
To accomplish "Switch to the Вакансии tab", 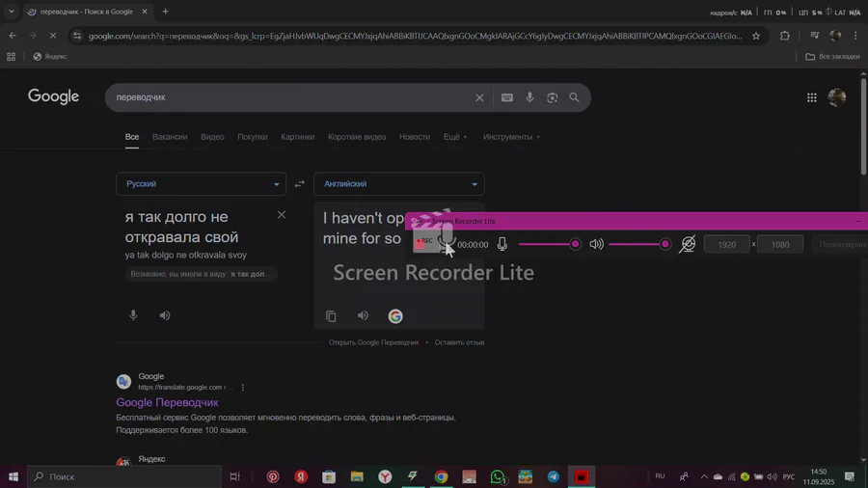I will (170, 137).
